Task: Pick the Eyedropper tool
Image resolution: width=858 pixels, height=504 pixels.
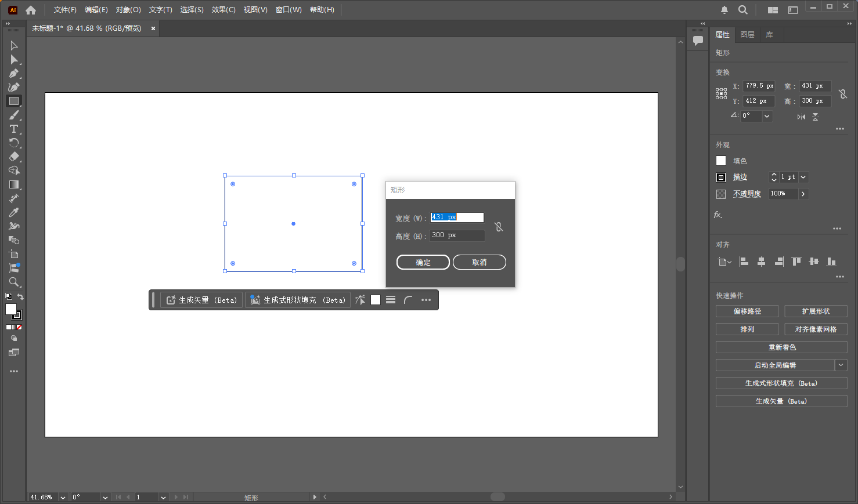Action: 14,212
